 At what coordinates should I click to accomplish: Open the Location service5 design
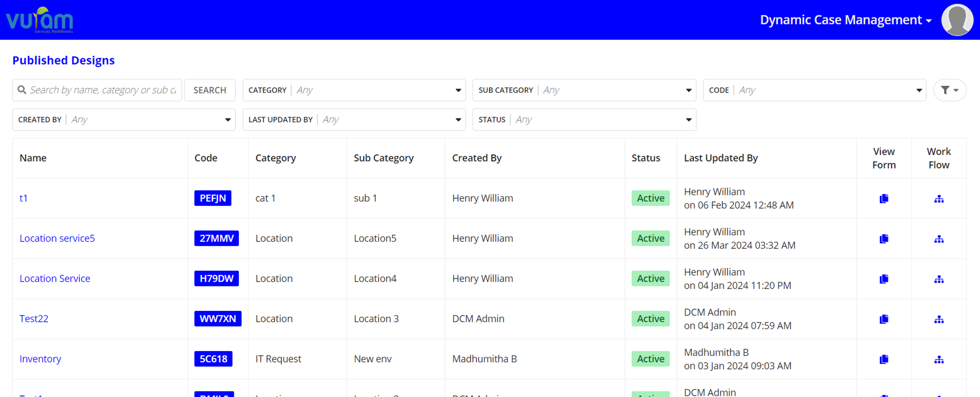pyautogui.click(x=57, y=238)
